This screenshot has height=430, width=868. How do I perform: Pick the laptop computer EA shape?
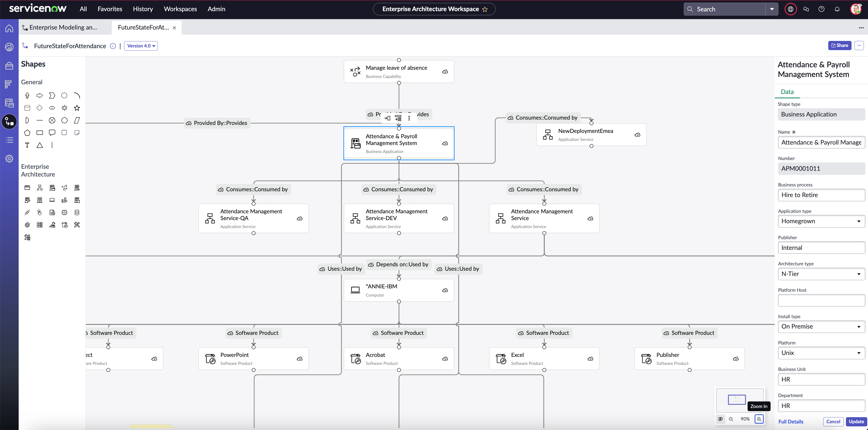[52, 200]
